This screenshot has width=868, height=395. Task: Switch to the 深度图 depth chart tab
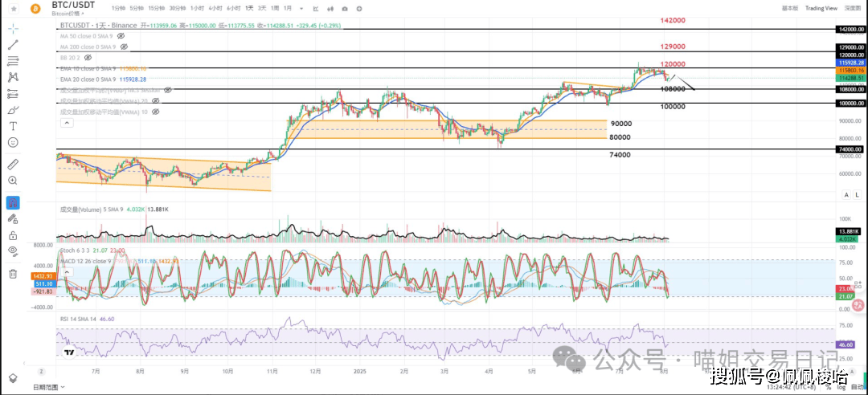coord(853,7)
